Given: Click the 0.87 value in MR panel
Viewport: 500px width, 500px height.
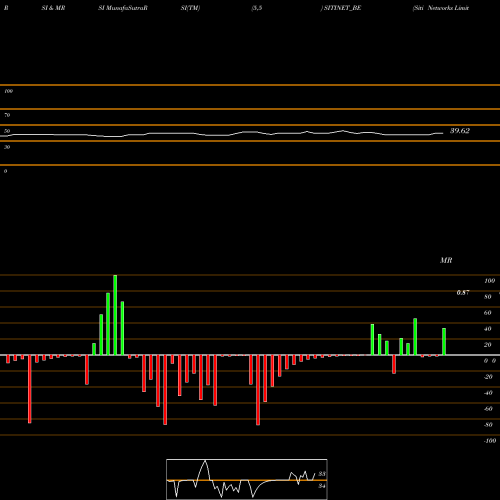Looking at the screenshot, I should pyautogui.click(x=463, y=292).
